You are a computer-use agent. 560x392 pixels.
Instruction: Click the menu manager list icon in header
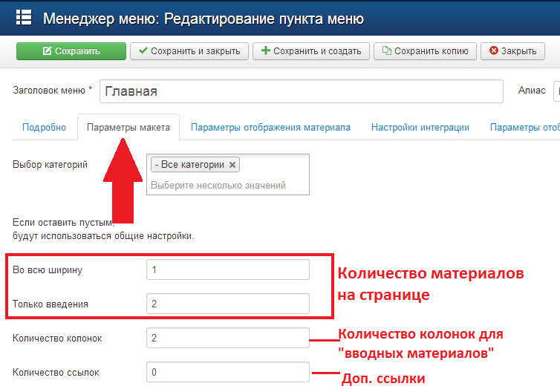click(x=23, y=18)
